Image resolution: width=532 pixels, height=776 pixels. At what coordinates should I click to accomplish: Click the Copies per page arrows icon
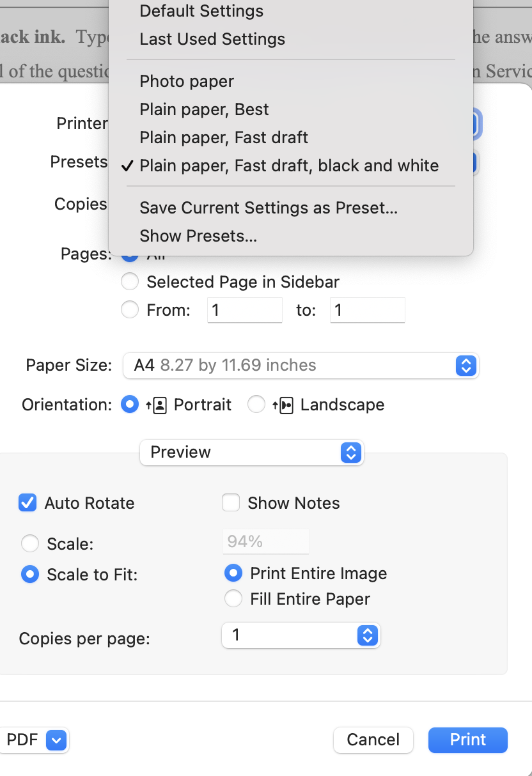click(368, 635)
